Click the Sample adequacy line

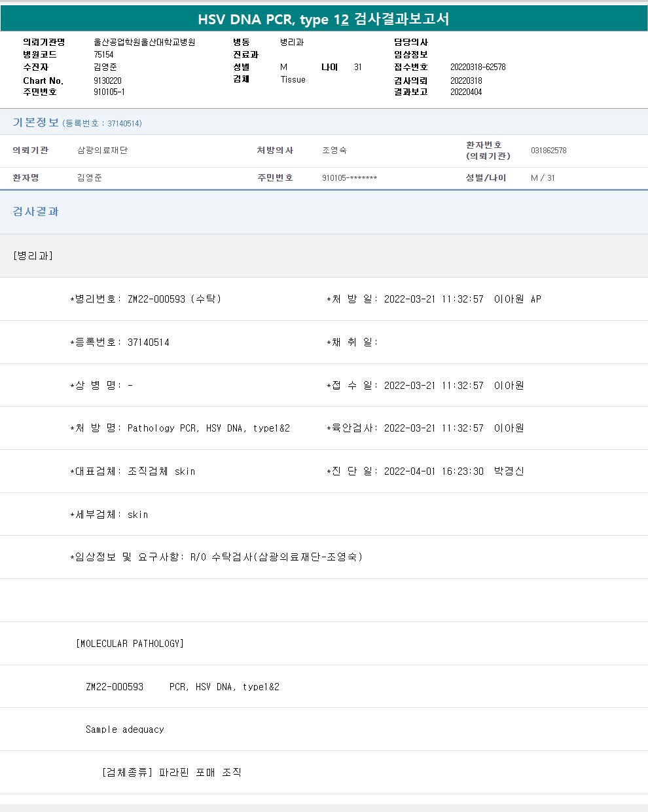coord(124,729)
